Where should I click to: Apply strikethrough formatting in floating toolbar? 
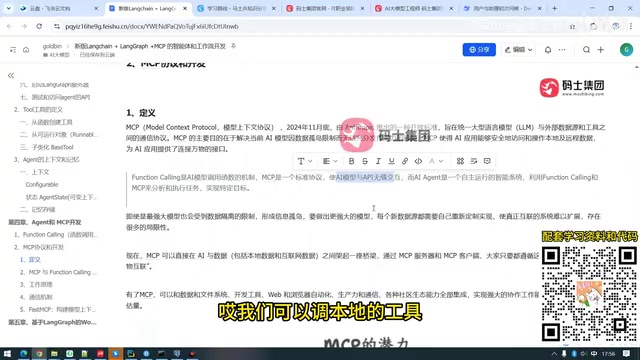click(x=365, y=161)
